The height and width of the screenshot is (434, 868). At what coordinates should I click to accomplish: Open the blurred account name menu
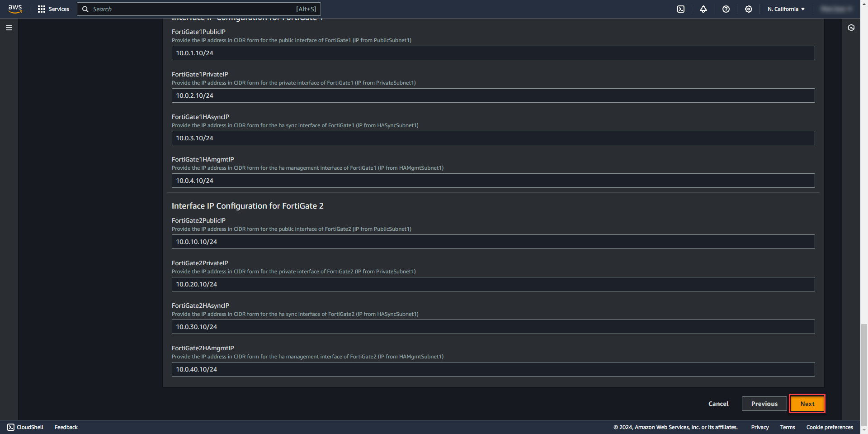pos(836,9)
